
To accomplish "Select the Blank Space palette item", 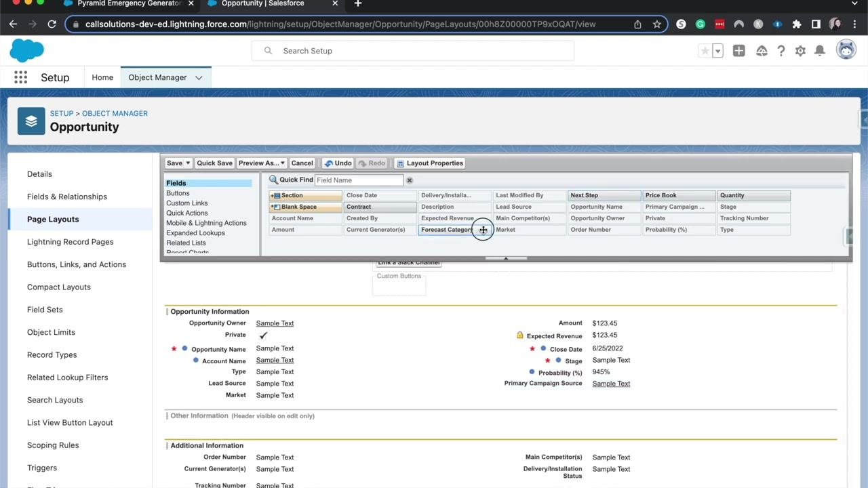I will coord(306,207).
